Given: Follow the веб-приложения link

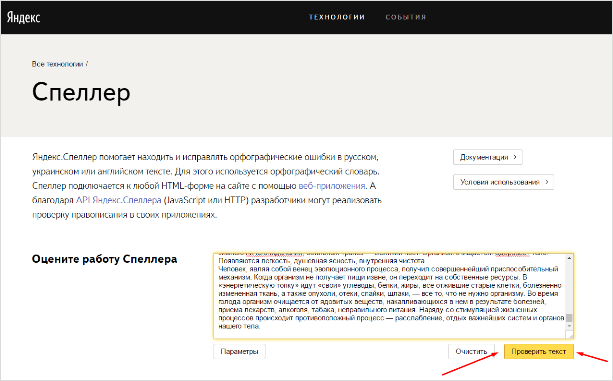Looking at the screenshot, I should point(332,186).
